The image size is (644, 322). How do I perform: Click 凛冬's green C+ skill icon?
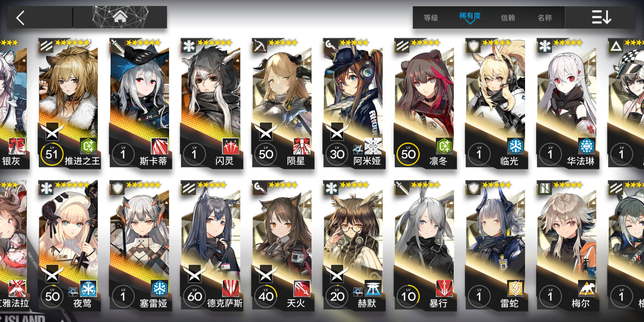tap(444, 146)
